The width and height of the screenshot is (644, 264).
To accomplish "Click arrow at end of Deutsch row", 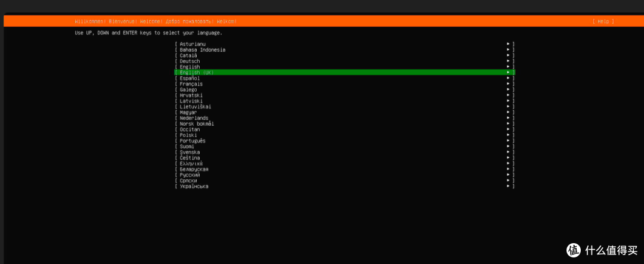I will click(509, 61).
